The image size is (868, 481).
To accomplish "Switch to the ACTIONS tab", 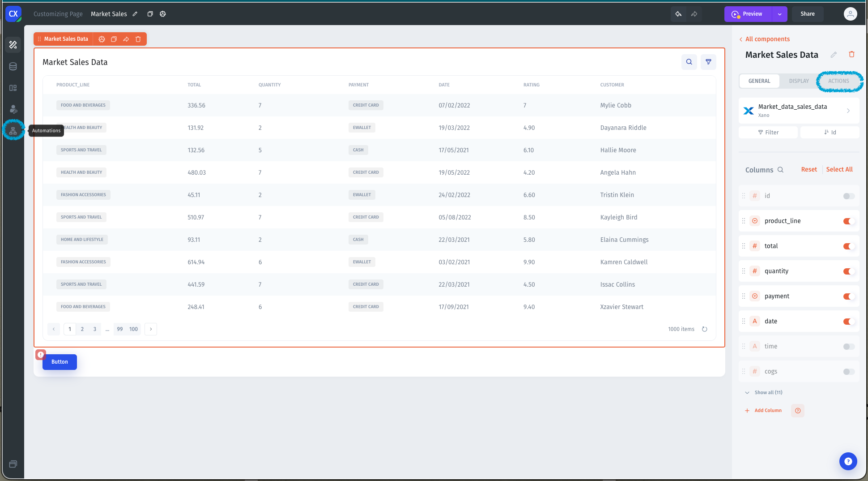I will (838, 81).
